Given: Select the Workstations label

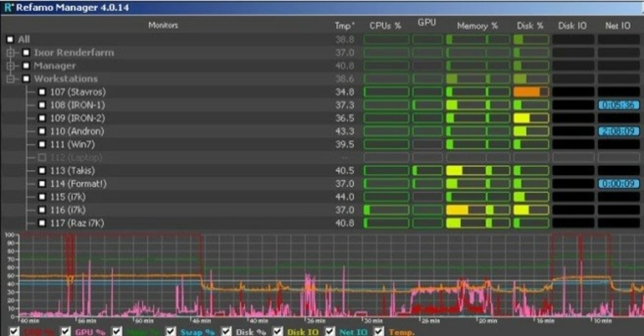Looking at the screenshot, I should (x=66, y=79).
